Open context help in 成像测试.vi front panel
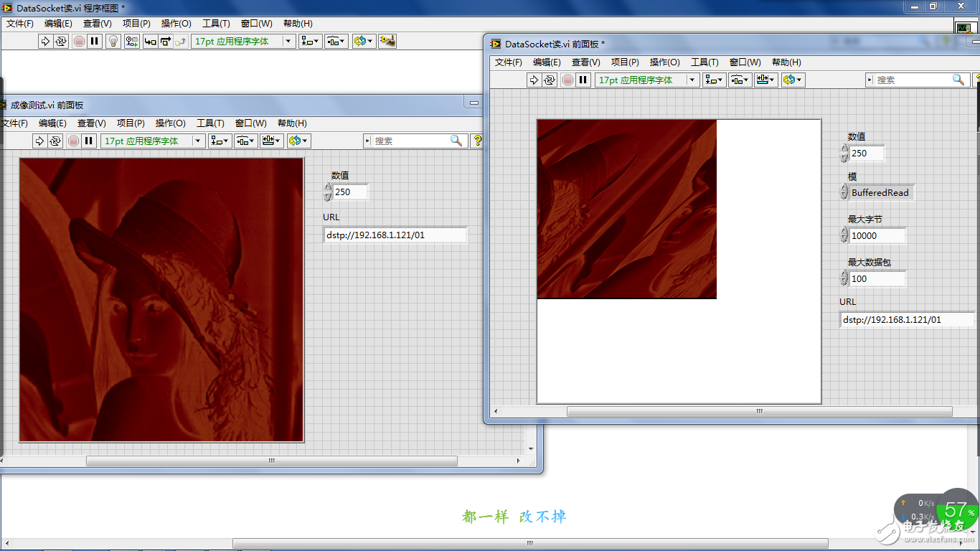 point(476,141)
